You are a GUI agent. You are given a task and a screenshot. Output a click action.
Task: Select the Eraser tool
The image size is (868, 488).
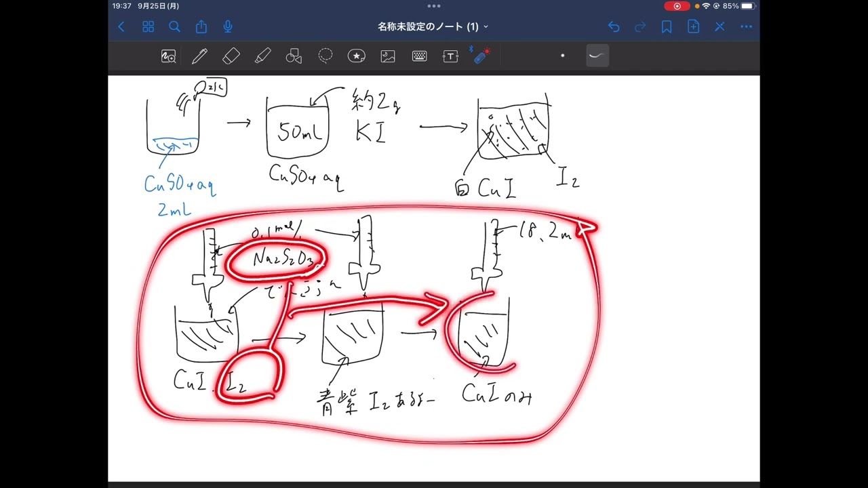[x=231, y=56]
